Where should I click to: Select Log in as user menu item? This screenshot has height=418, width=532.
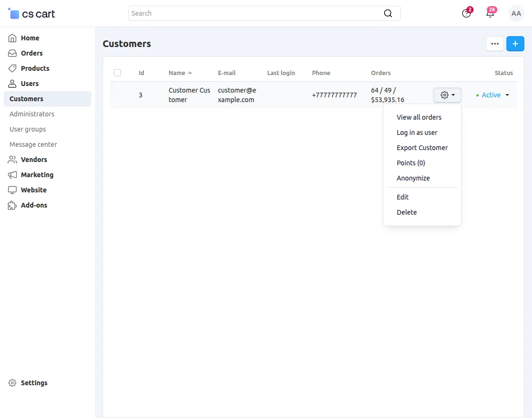coord(417,133)
